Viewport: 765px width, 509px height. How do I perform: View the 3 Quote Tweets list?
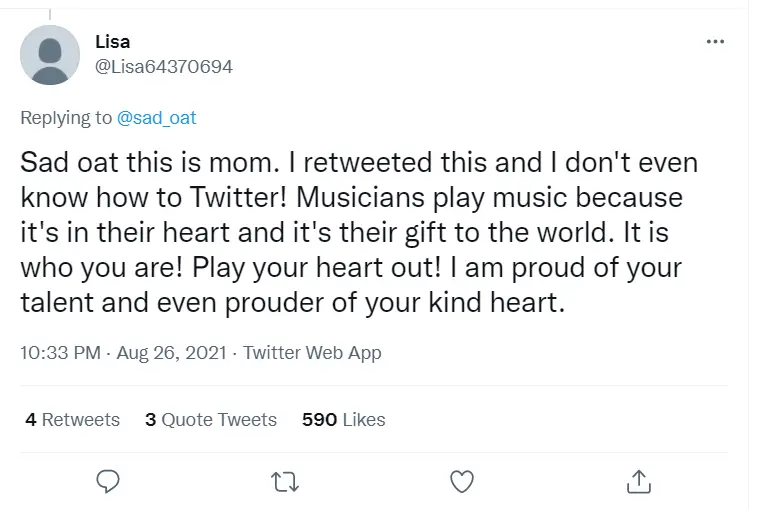pyautogui.click(x=211, y=420)
